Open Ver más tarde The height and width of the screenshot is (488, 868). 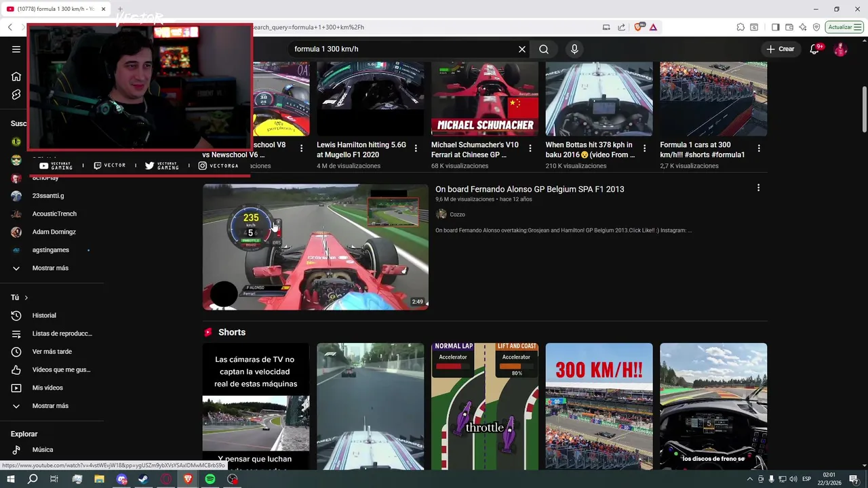(52, 352)
